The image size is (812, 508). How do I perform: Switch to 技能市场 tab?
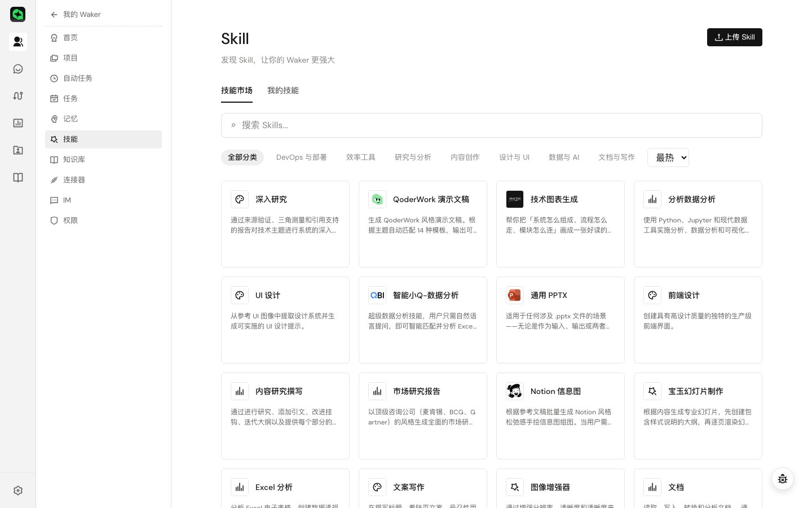click(x=237, y=90)
